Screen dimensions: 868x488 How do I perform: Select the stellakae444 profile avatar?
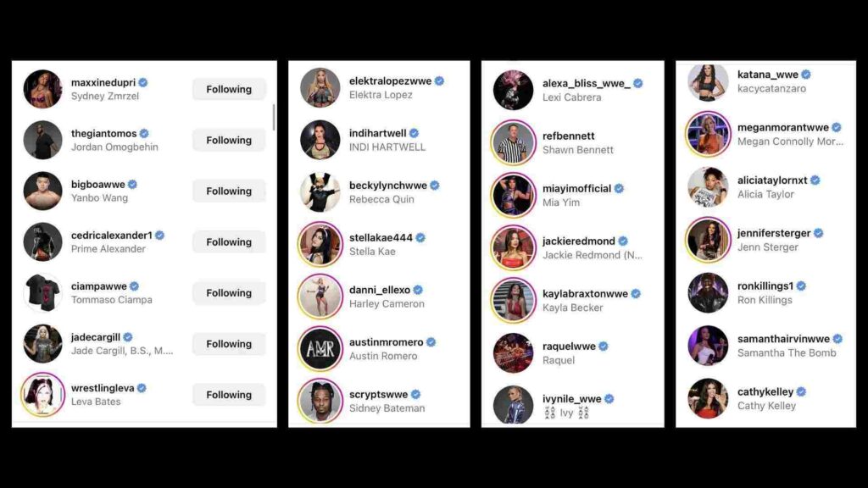(320, 245)
